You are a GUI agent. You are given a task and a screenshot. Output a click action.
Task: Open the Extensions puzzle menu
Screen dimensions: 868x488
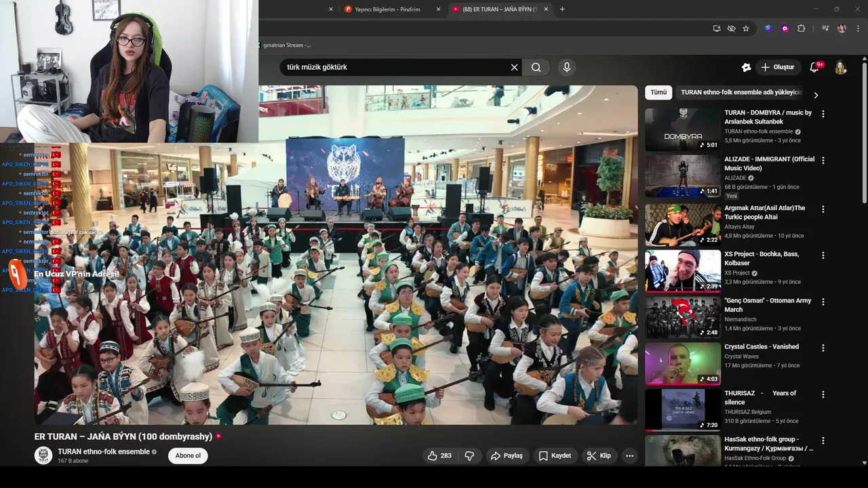[801, 28]
